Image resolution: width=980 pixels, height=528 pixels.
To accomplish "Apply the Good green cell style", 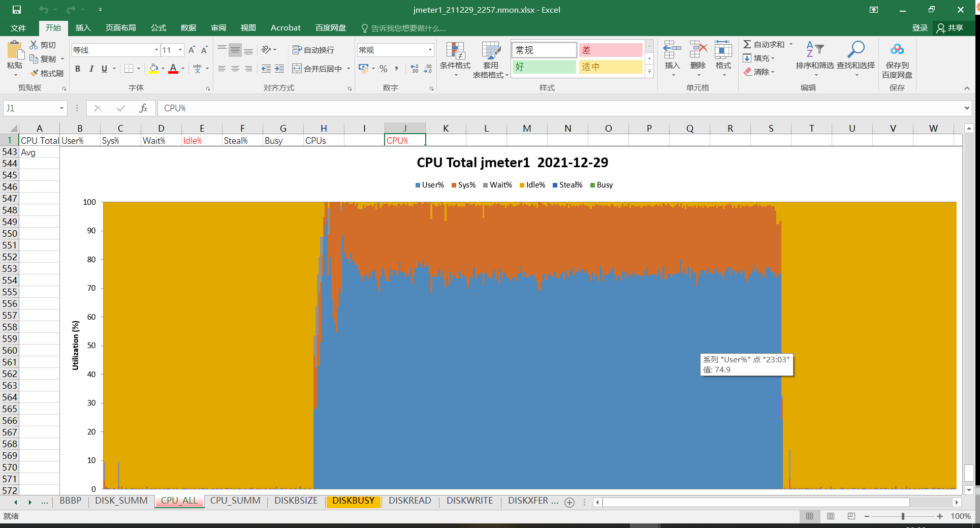I will click(x=544, y=67).
